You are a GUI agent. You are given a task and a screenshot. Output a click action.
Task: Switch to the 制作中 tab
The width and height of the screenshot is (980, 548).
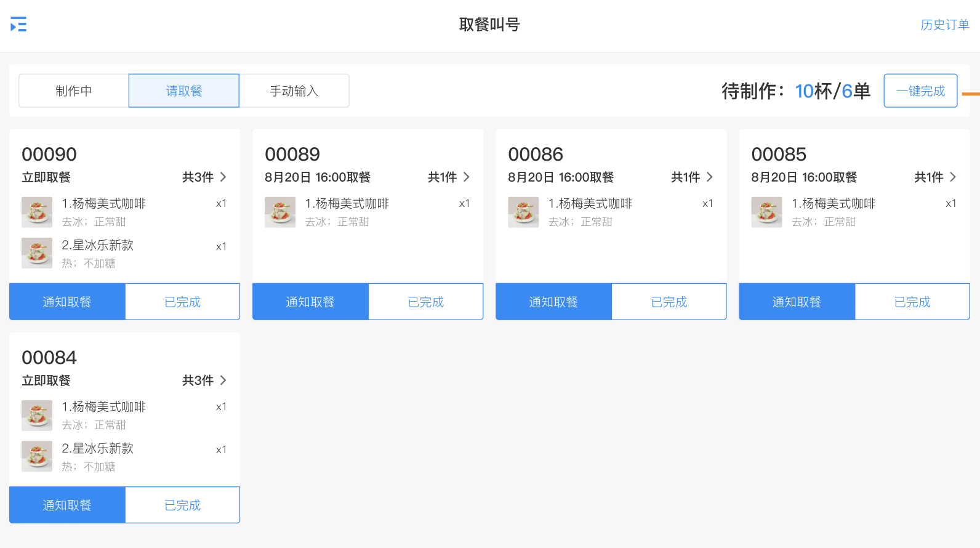tap(74, 91)
